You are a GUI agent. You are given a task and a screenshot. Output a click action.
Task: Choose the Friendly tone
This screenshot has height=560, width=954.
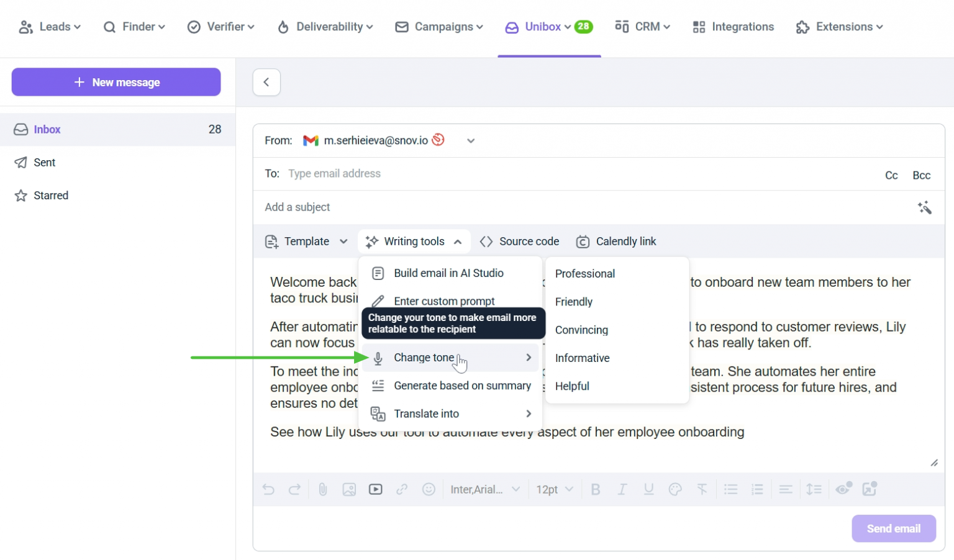(574, 302)
